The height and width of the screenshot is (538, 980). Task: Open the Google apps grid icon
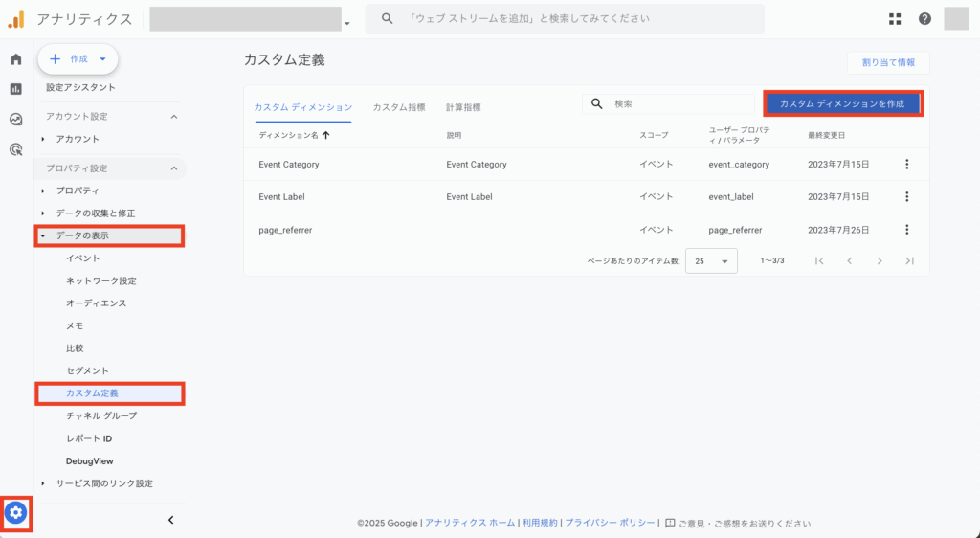click(x=895, y=19)
